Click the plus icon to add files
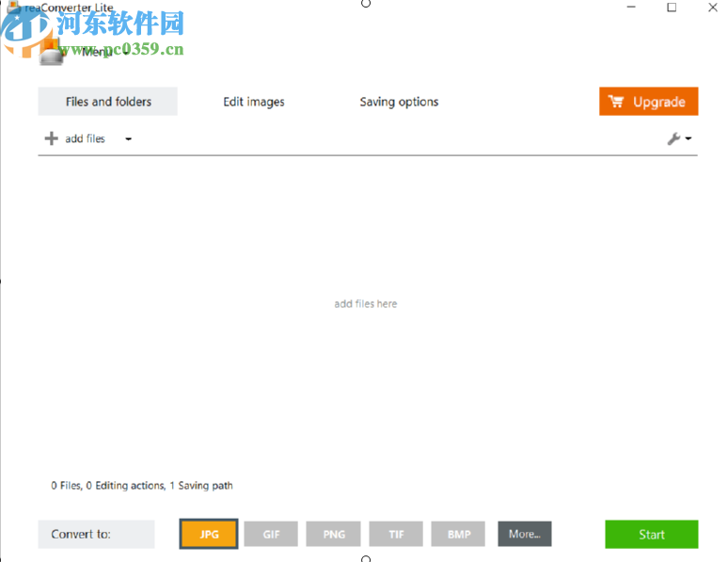The image size is (728, 562). click(x=51, y=138)
